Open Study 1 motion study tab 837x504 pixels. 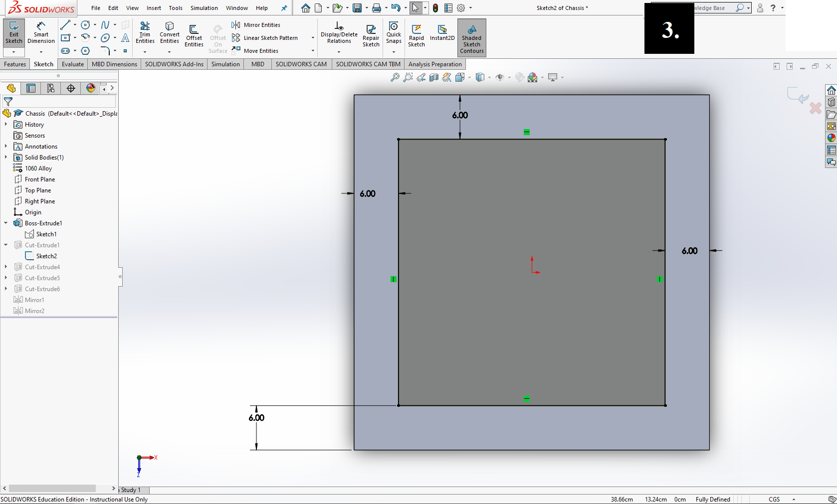click(x=131, y=490)
